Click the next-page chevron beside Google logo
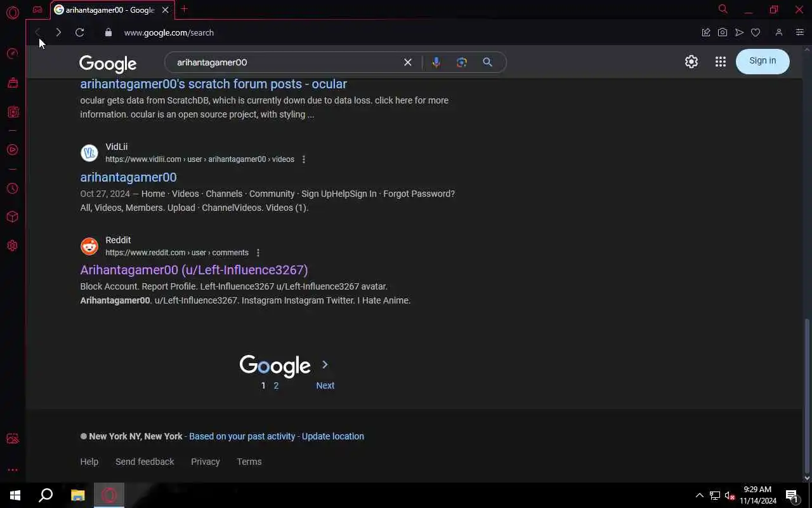812x508 pixels. click(325, 364)
